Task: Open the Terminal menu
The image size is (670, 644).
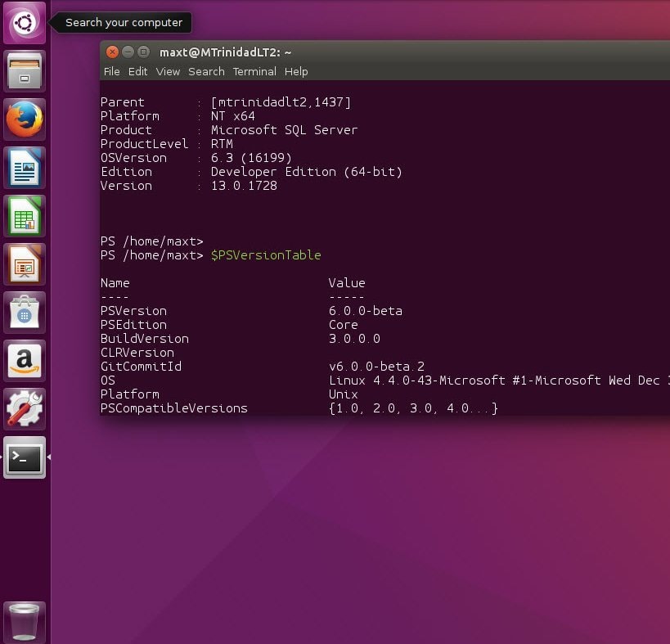Action: pyautogui.click(x=254, y=71)
